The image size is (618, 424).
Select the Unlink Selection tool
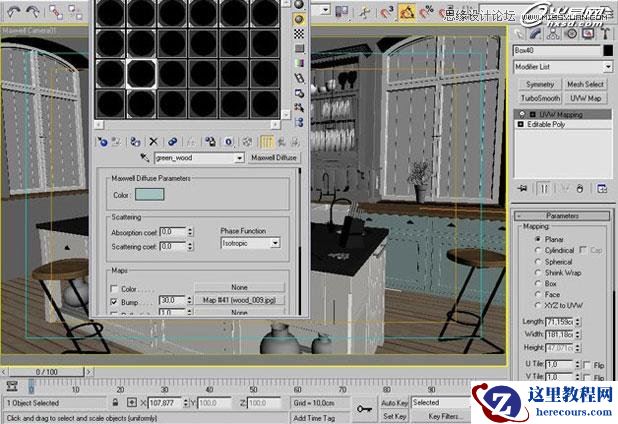pyautogui.click(x=75, y=12)
